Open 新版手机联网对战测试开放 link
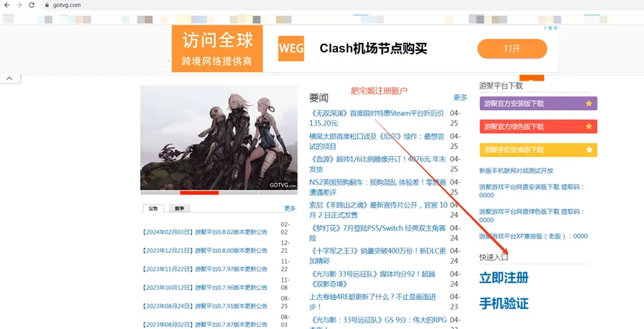The width and height of the screenshot is (644, 329). (x=516, y=170)
